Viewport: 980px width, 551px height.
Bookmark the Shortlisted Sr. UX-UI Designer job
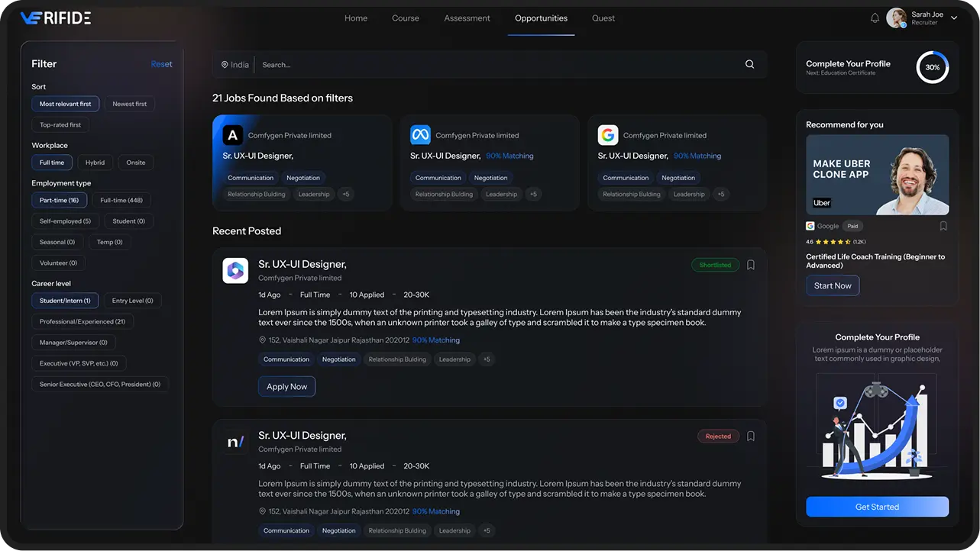751,265
